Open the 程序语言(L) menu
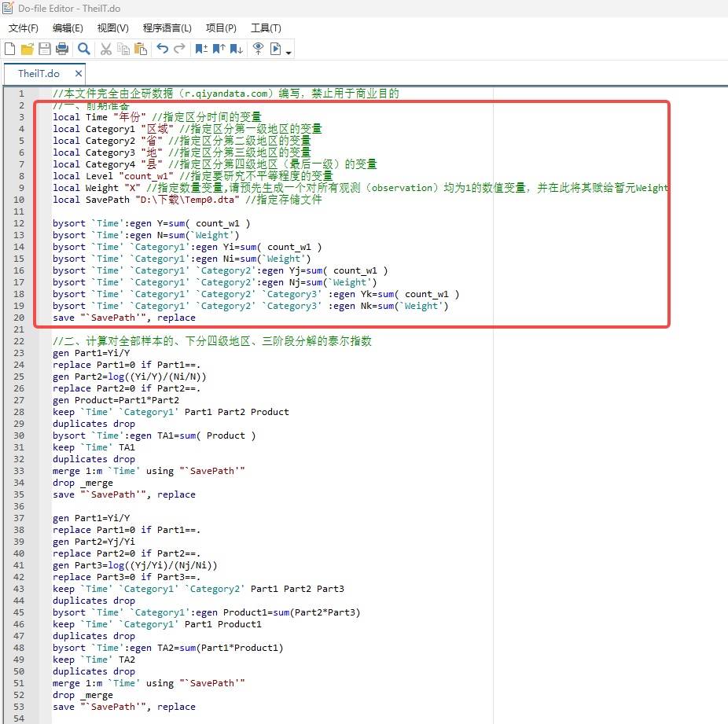 click(x=167, y=28)
